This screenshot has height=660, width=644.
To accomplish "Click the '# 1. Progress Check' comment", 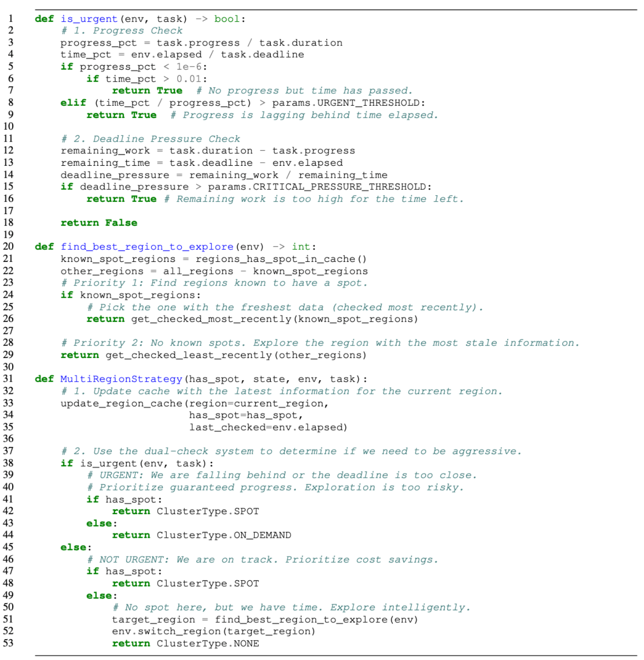I will [122, 31].
